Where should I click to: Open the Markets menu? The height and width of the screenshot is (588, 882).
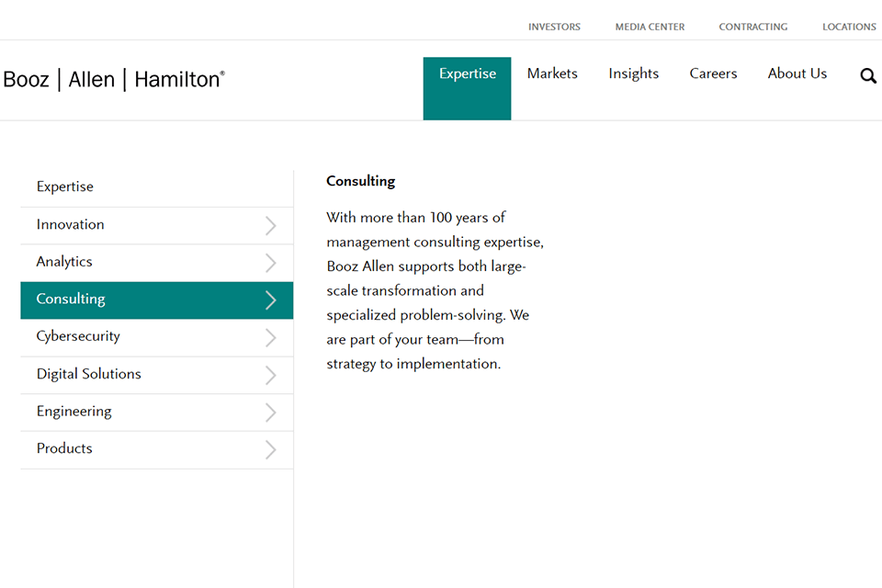552,73
